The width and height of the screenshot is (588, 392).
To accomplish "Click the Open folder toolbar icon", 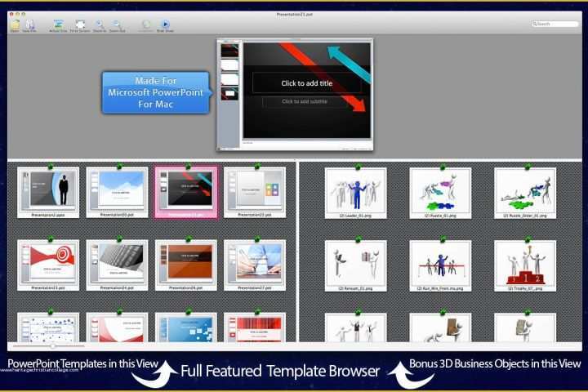I will click(15, 24).
